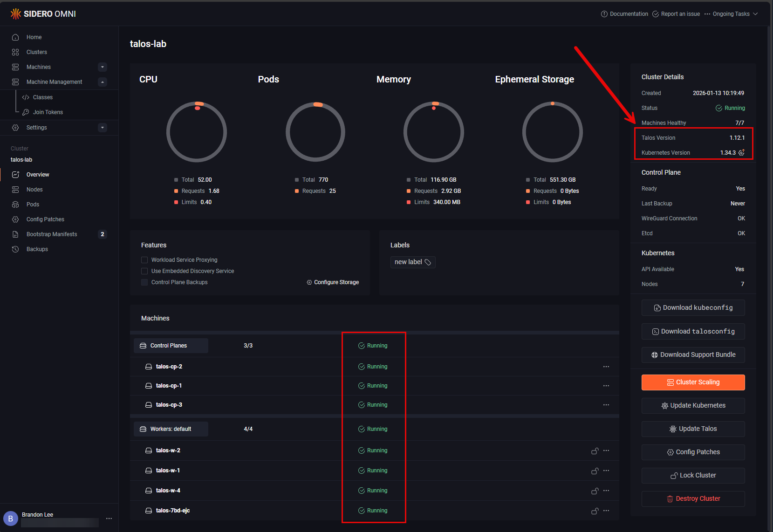Click the gear icon beside Kubernetes version 1.34.3

741,153
